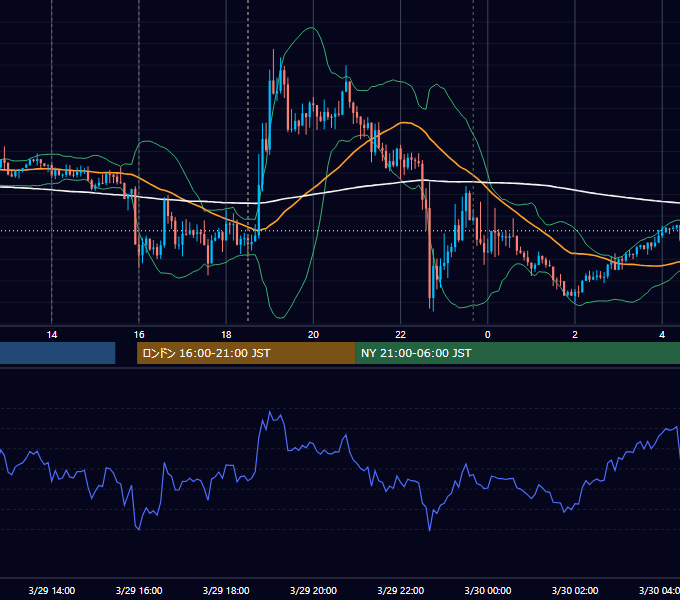Click the '3/29 18:00' date label
The height and width of the screenshot is (600, 680).
[x=226, y=590]
